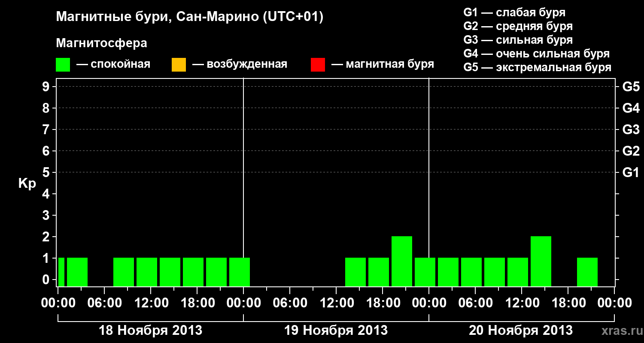Click the 'G4 — очень сильная буря' legend line
The height and width of the screenshot is (343, 644).
coord(537,54)
